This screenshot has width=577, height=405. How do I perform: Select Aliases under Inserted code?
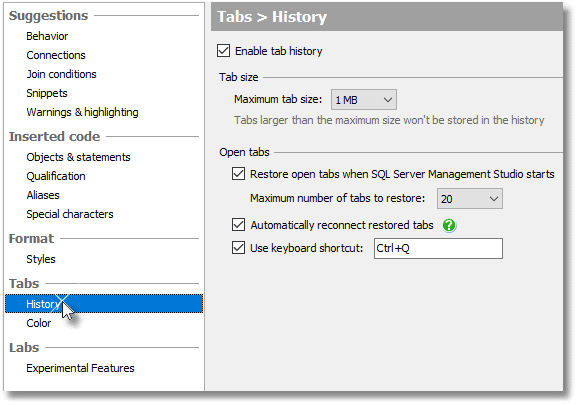43,195
